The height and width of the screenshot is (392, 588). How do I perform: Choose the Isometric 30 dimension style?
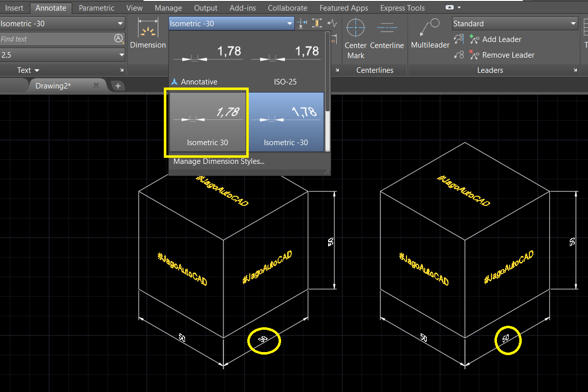coord(208,122)
